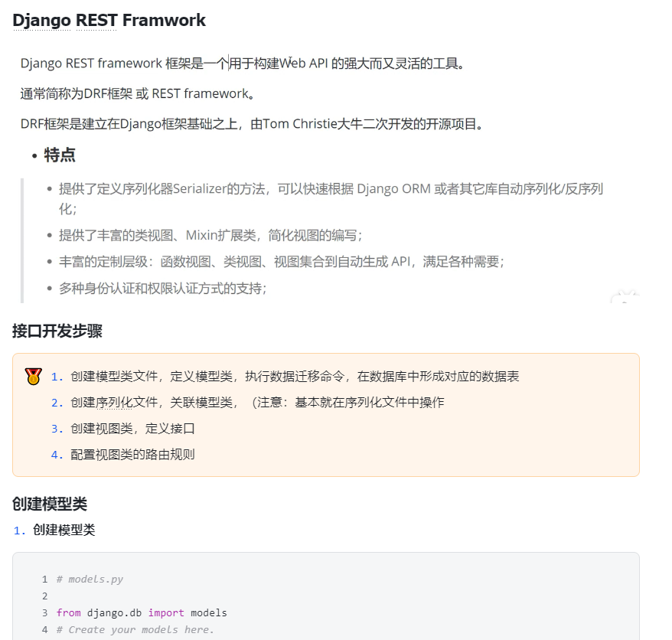
Task: Click the Mixin扩展类 bullet point
Action: (210, 235)
